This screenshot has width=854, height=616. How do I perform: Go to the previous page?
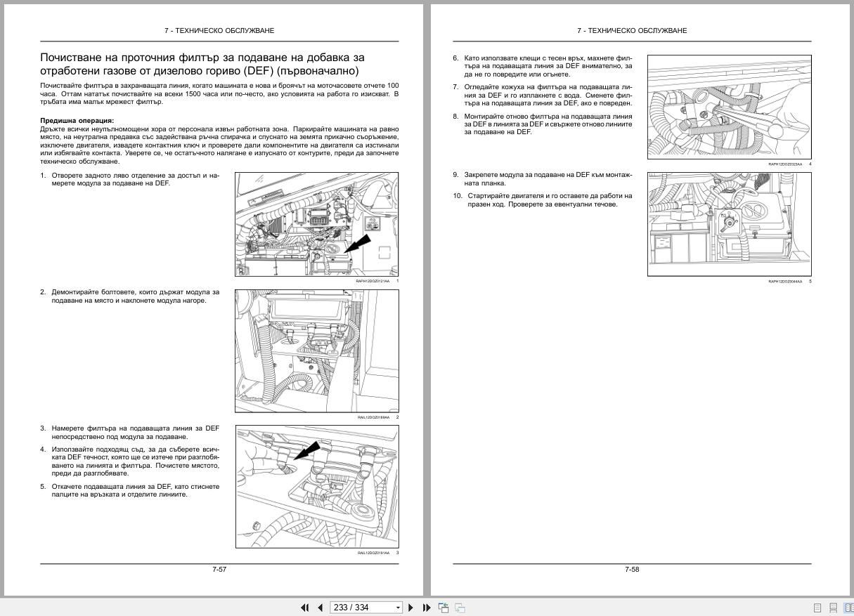[320, 608]
